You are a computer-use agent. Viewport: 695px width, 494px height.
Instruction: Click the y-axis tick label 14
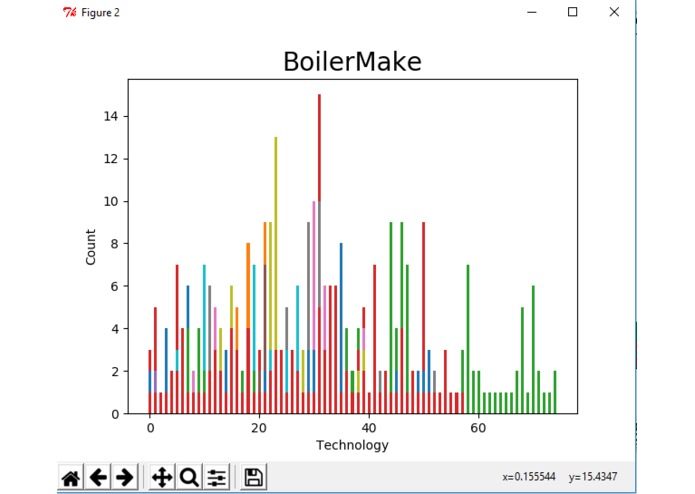(111, 117)
